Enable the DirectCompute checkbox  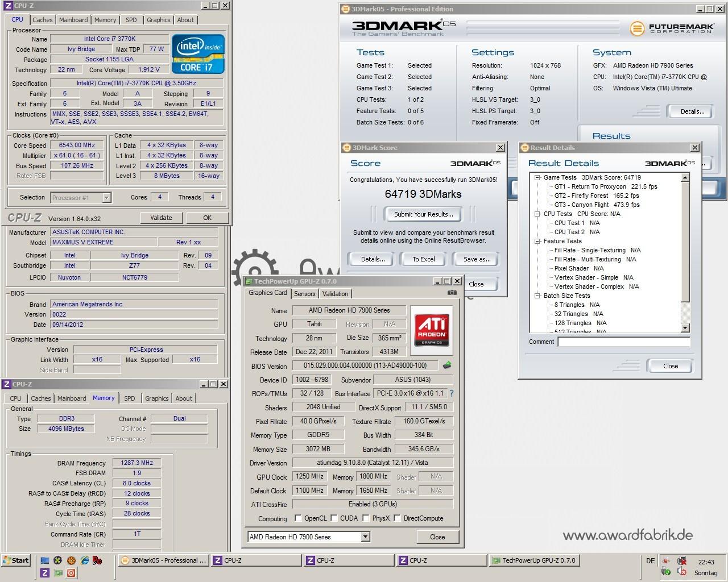[x=397, y=518]
